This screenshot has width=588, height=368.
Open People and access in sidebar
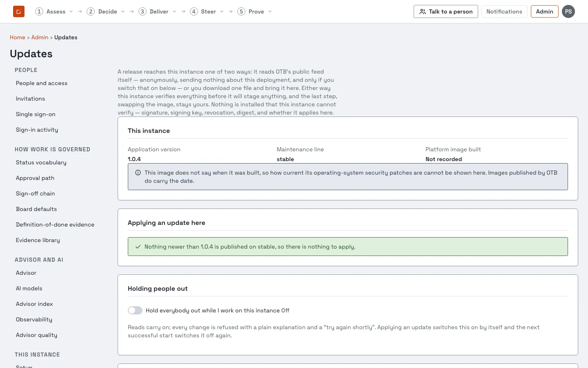coord(42,83)
